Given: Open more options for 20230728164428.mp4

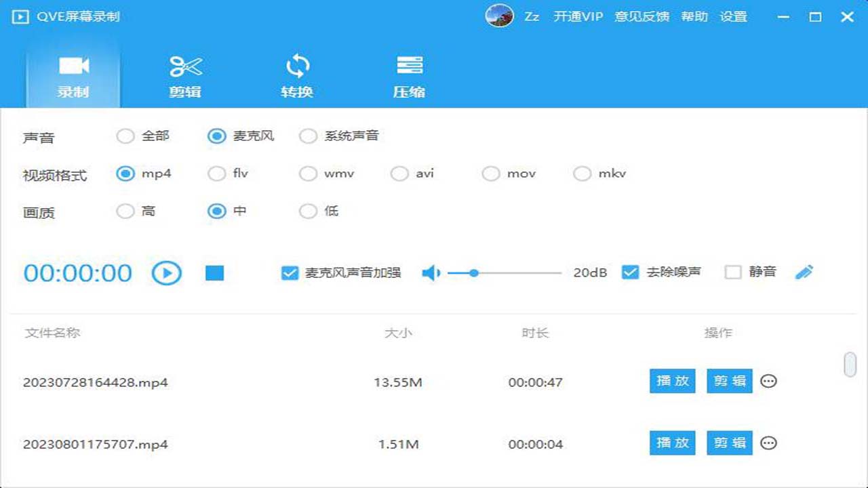Looking at the screenshot, I should coord(768,381).
